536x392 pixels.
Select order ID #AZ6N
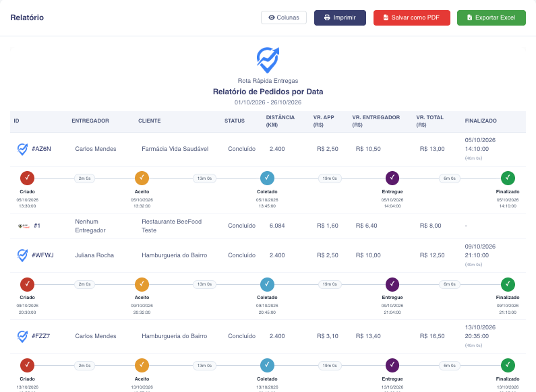41,149
